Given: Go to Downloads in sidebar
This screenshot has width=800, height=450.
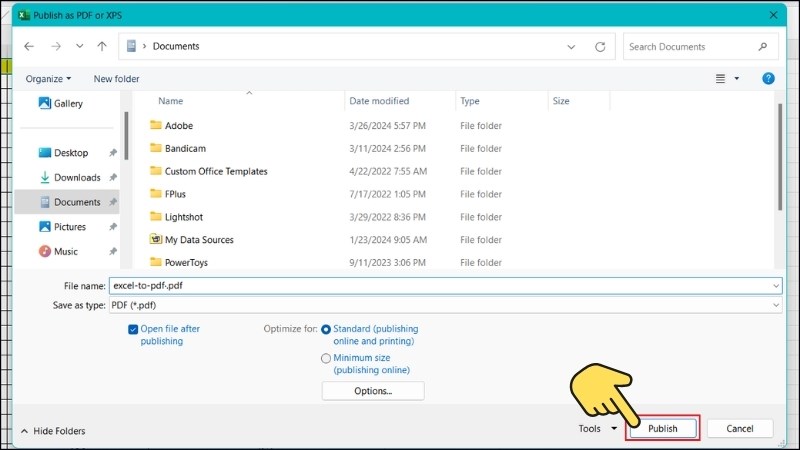Looking at the screenshot, I should 77,178.
